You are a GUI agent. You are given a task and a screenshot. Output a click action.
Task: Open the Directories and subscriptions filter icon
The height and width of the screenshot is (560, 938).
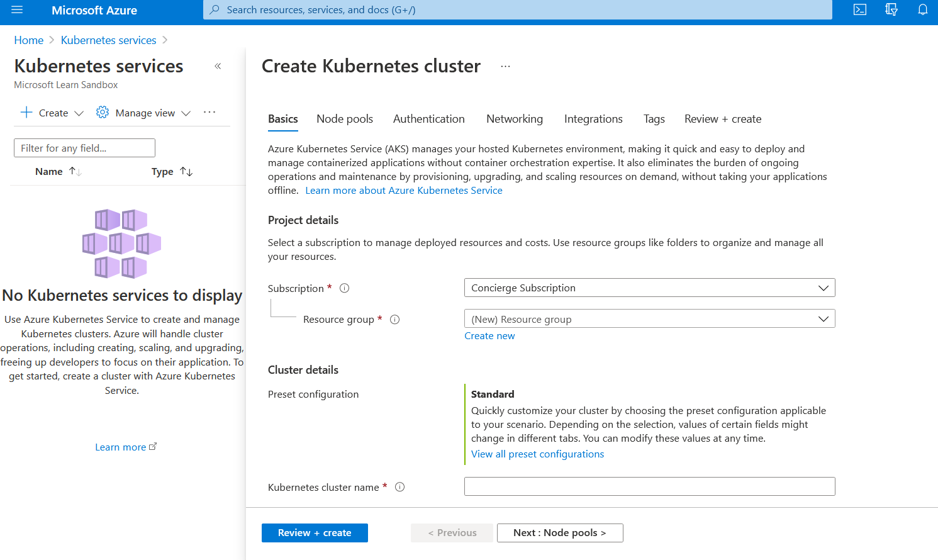[891, 9]
